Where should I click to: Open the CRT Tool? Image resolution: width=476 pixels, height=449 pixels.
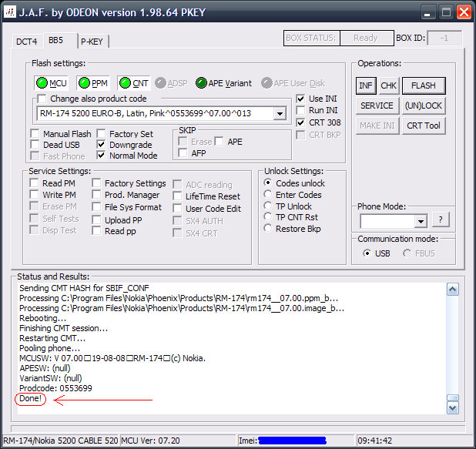424,126
